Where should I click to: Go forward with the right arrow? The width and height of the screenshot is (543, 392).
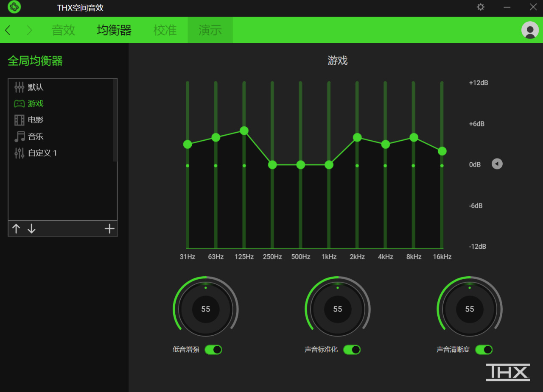point(29,30)
